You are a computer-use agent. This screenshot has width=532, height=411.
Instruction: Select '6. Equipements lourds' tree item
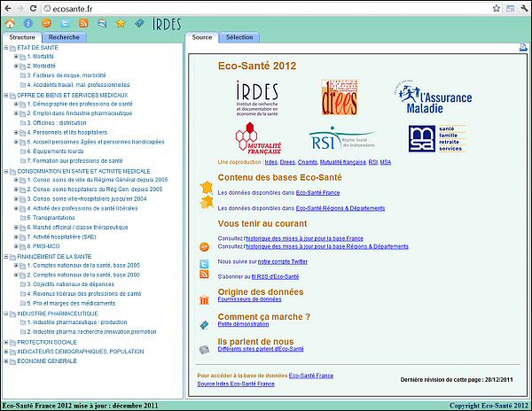55,151
